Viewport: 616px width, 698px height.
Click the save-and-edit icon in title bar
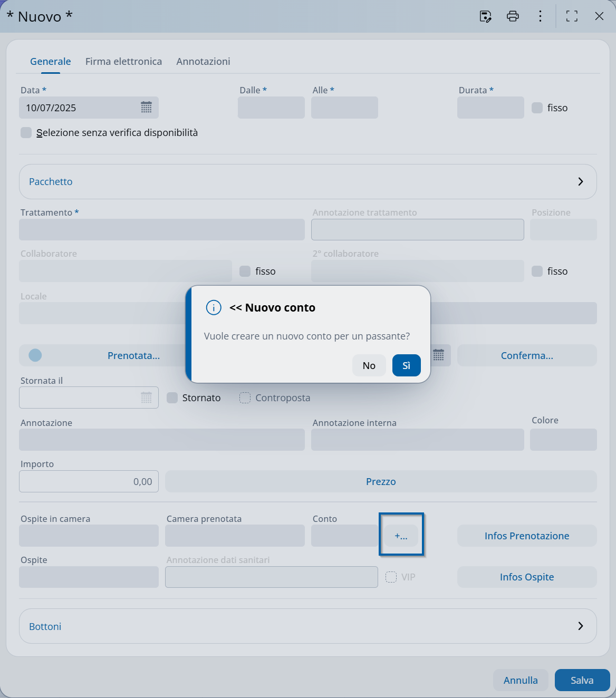pos(485,16)
